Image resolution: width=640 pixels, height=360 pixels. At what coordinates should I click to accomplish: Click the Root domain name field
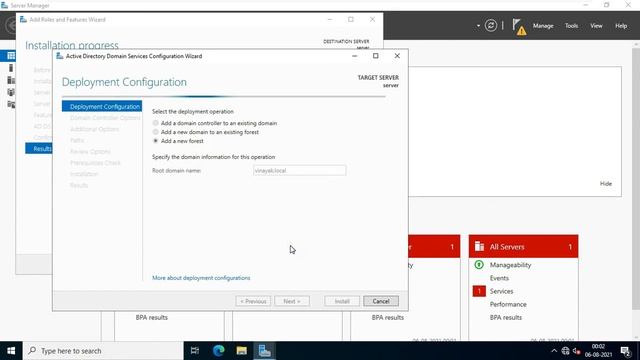pyautogui.click(x=300, y=171)
